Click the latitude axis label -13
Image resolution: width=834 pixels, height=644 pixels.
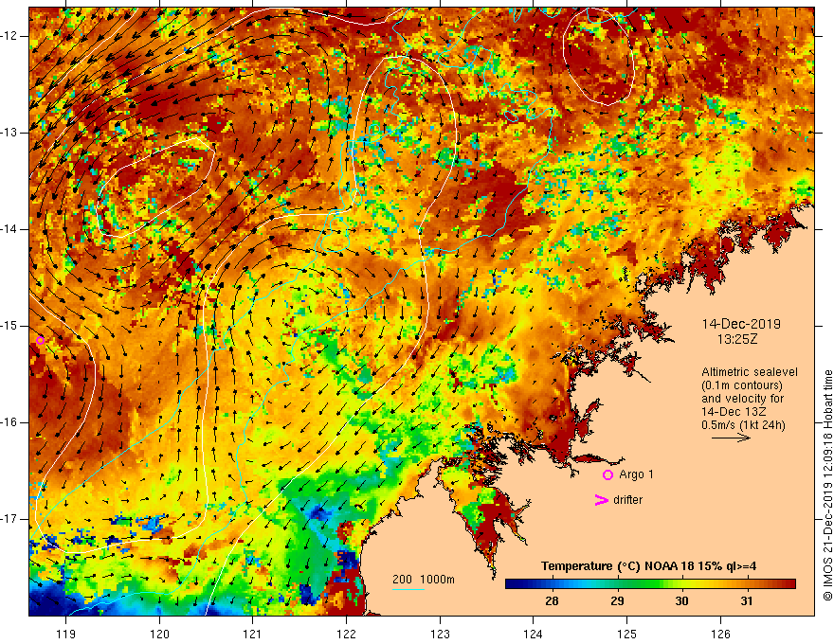coord(9,133)
